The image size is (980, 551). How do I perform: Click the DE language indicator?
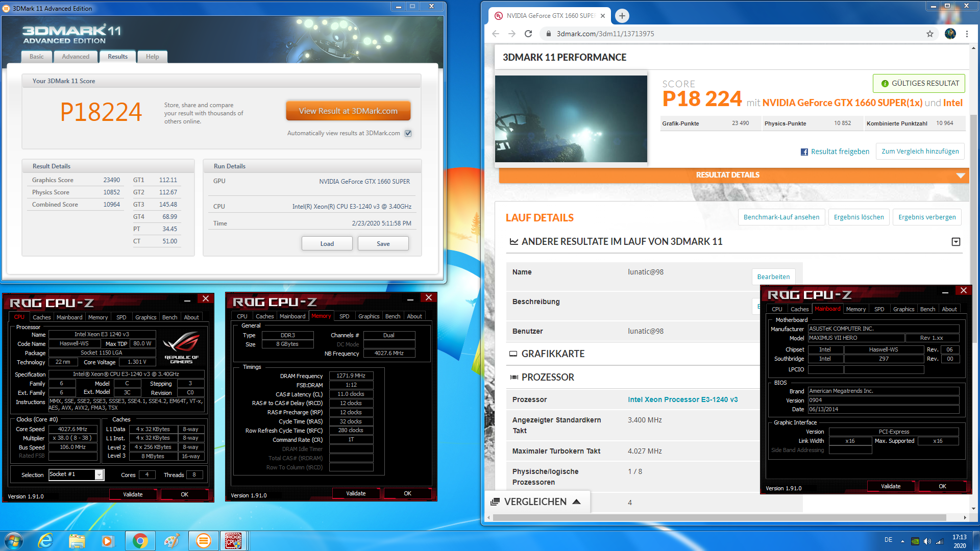point(889,540)
